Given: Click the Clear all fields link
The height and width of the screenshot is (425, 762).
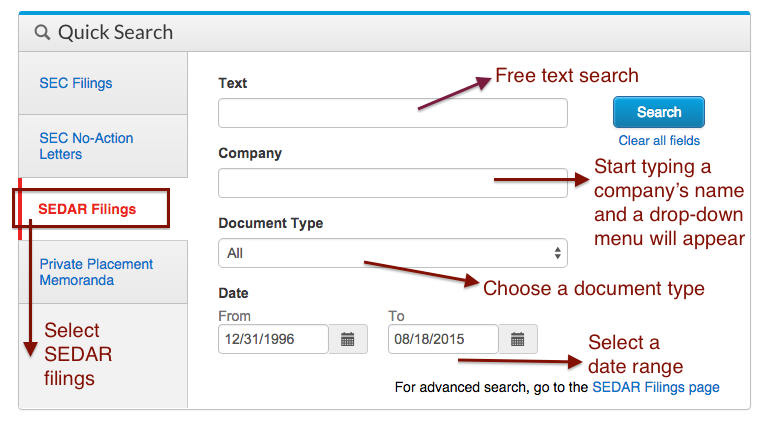Looking at the screenshot, I should 659,140.
